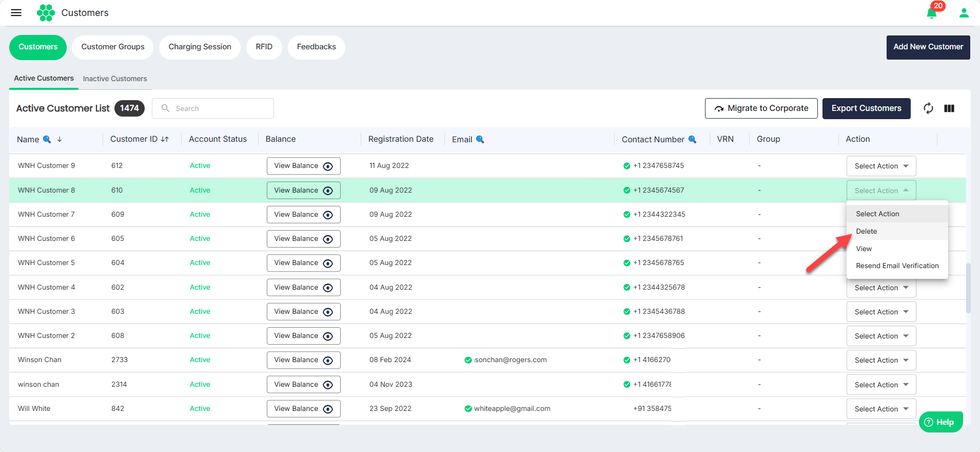Switch to Inactive Customers sub-tab
Image resolution: width=980 pixels, height=452 pixels.
click(x=115, y=79)
